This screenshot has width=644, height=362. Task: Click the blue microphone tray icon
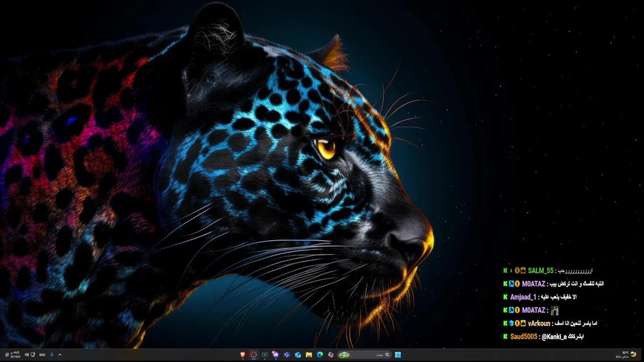click(52, 354)
